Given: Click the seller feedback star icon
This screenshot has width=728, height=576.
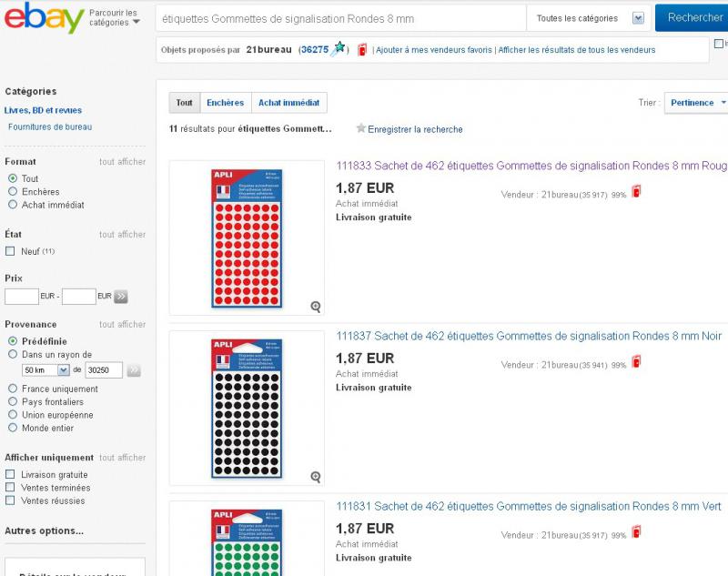Looking at the screenshot, I should [339, 49].
